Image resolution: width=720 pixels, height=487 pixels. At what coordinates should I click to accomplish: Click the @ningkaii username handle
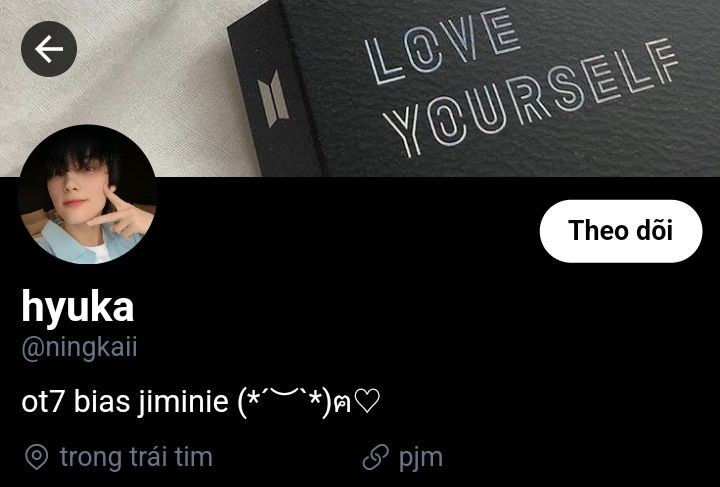[79, 347]
